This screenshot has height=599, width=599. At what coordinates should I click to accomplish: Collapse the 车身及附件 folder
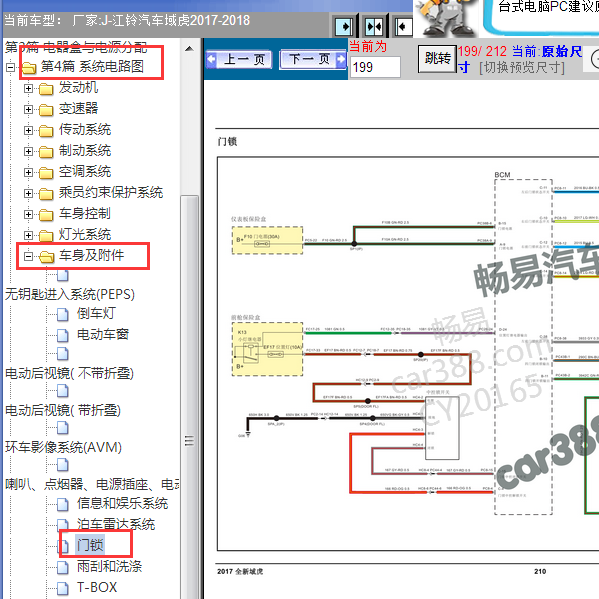pyautogui.click(x=28, y=256)
